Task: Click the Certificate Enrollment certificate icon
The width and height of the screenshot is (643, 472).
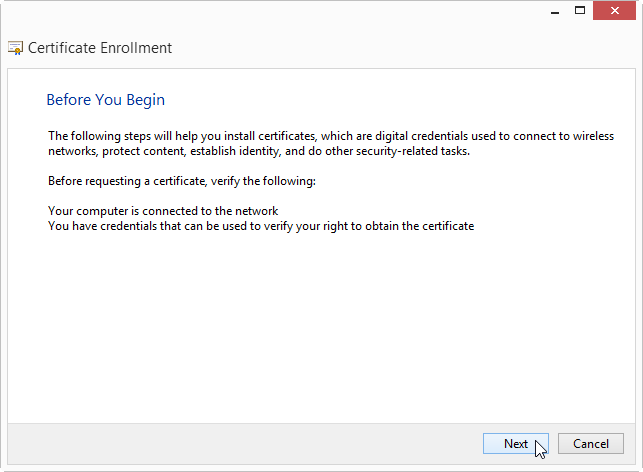Action: coord(16,48)
